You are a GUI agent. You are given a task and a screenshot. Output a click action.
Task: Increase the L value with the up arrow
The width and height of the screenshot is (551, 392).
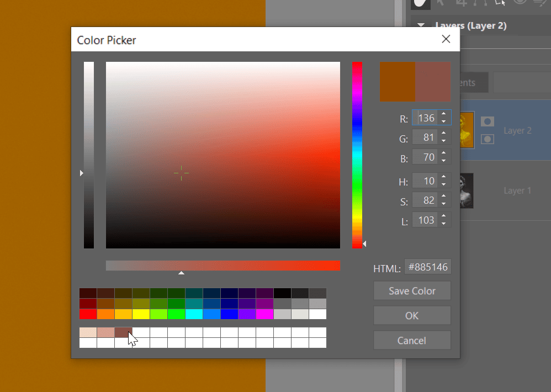point(444,217)
